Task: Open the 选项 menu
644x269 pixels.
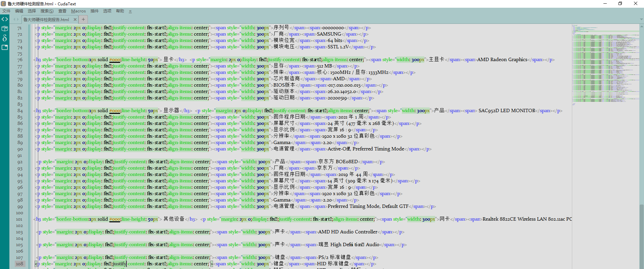Action: (107, 11)
